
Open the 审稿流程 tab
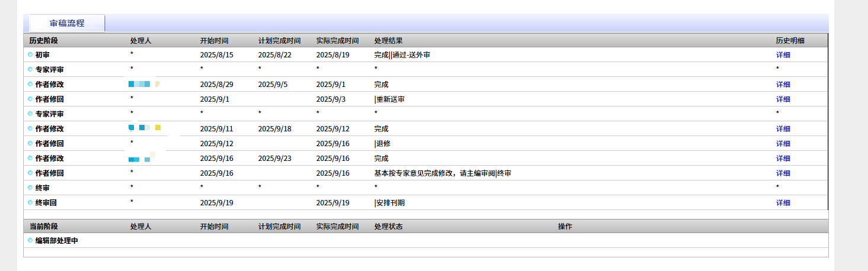point(67,23)
